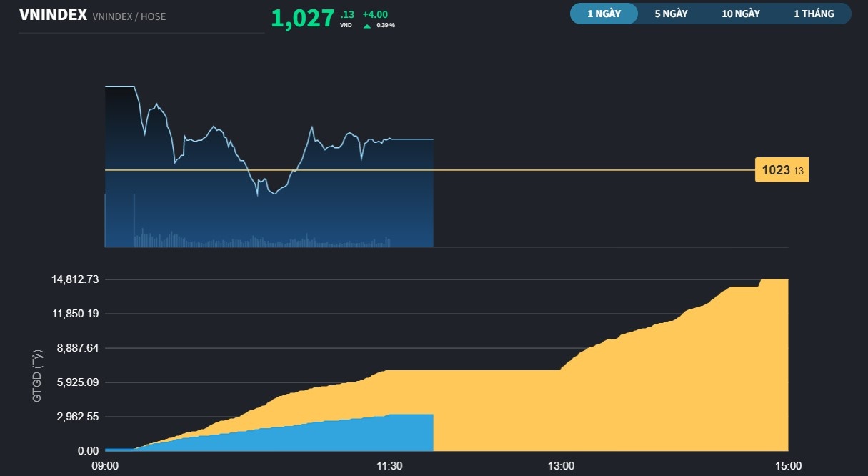Click the 2,962.55 axis label
The width and height of the screenshot is (868, 476).
point(77,417)
